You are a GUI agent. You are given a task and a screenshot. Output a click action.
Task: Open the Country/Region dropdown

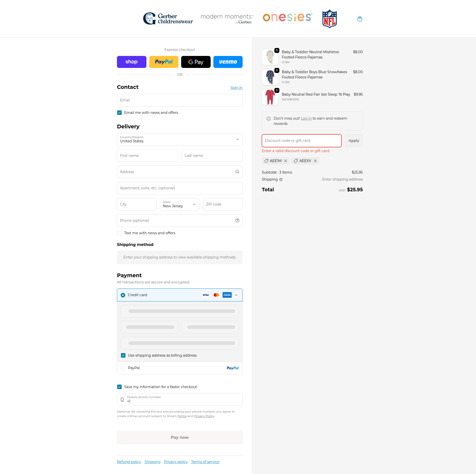(x=179, y=139)
